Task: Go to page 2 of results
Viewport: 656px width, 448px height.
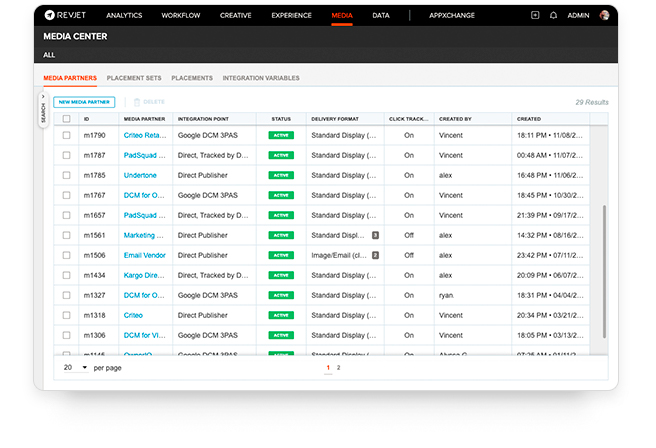Action: pos(338,368)
